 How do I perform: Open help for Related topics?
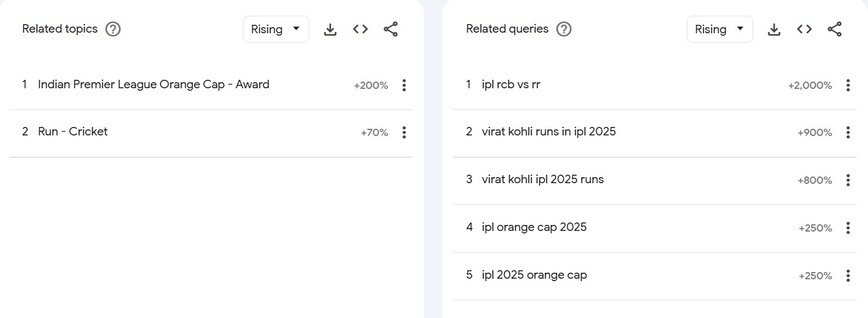[x=113, y=29]
